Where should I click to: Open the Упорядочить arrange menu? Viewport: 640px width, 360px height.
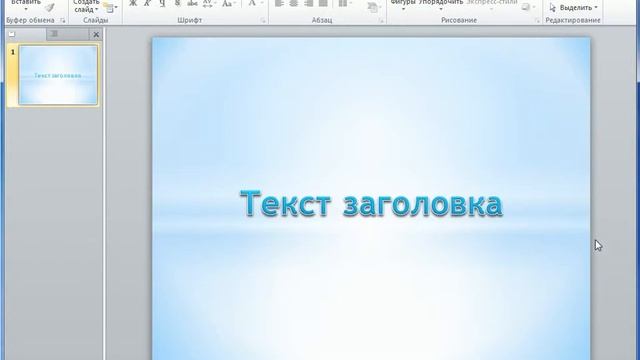(x=441, y=5)
